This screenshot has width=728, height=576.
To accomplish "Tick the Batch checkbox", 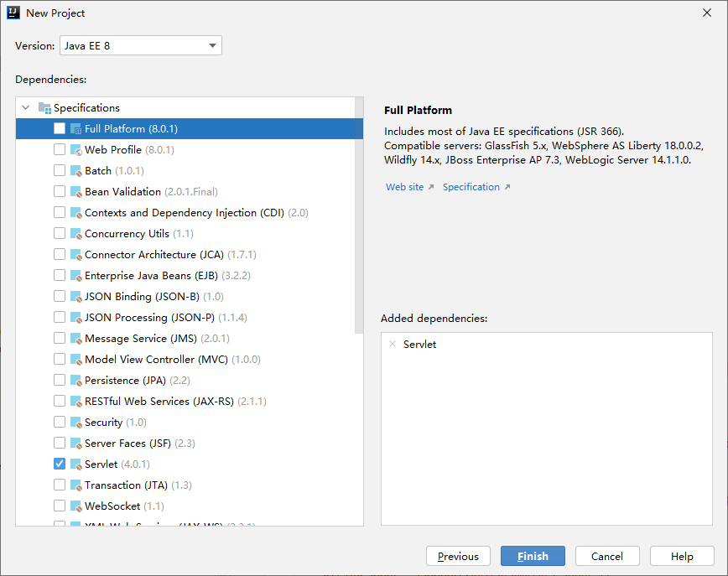I will pos(60,171).
